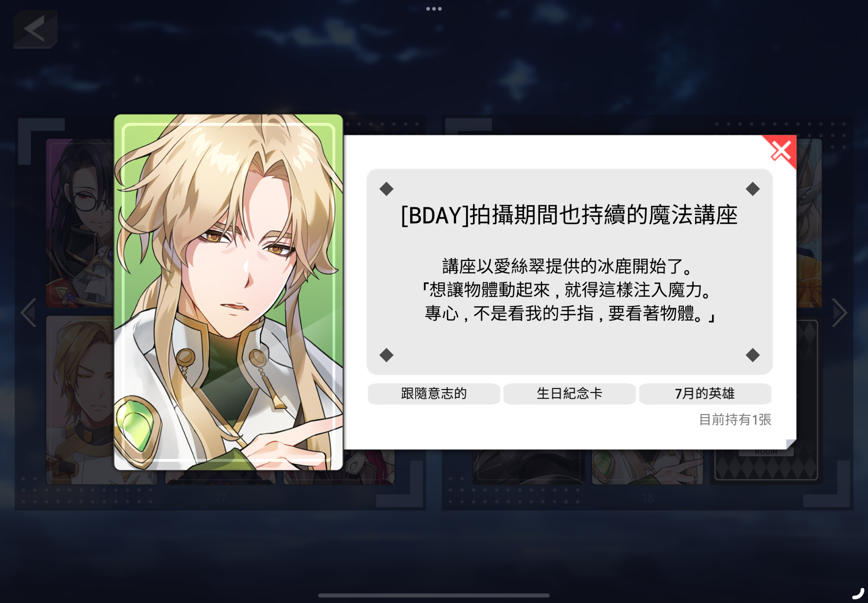Screen dimensions: 868x603
Task: Tap the top-left diamond ornament of description box
Action: click(387, 189)
